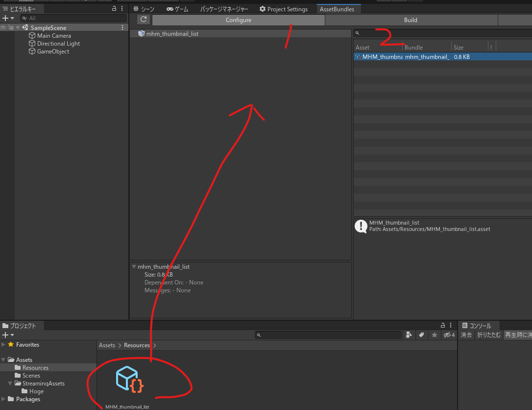Collapse the StreamingAssets folder

click(10, 383)
